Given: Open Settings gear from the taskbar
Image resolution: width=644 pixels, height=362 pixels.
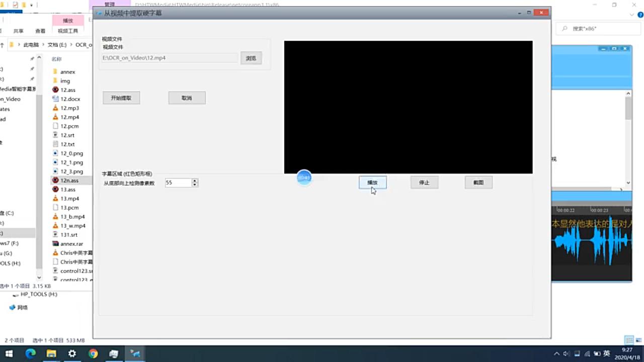Looking at the screenshot, I should pos(72,354).
